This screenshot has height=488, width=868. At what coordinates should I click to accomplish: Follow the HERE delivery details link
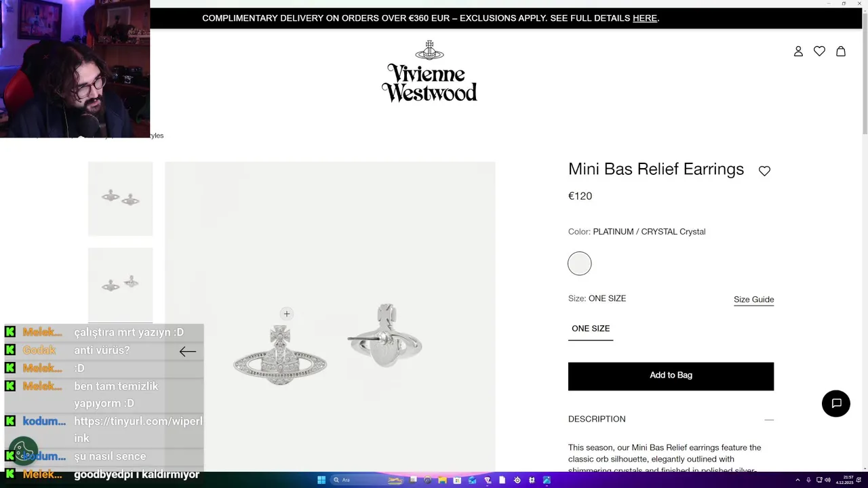coord(645,18)
